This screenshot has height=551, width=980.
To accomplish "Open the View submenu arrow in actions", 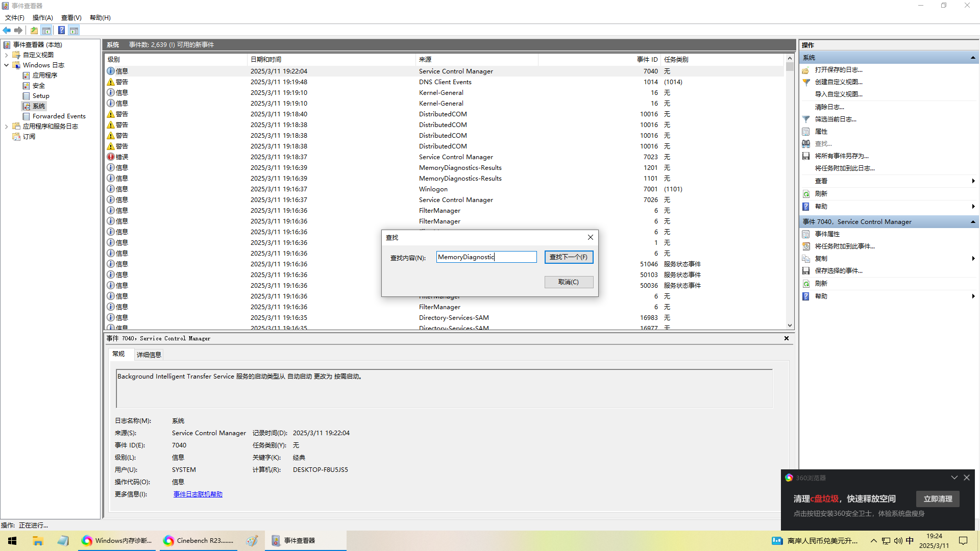I will click(x=973, y=181).
